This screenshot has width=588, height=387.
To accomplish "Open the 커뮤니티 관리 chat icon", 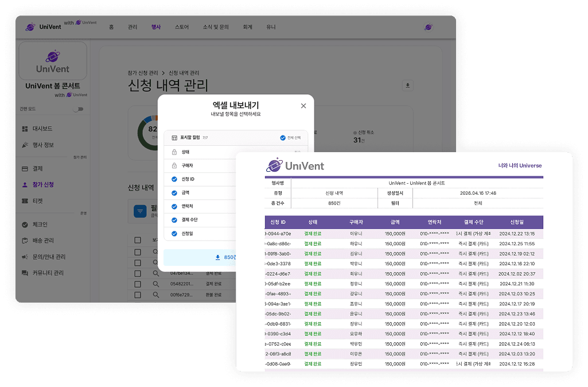I will [x=25, y=273].
